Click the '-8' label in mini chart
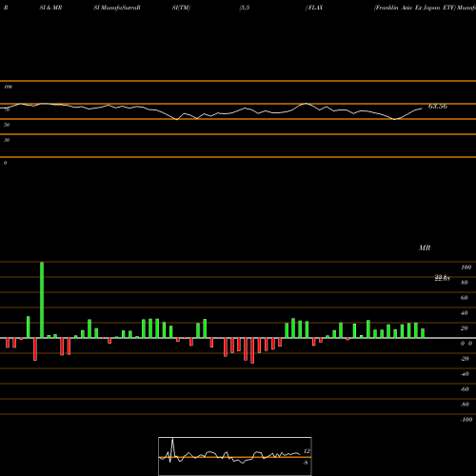This screenshot has height=476, width=476. (x=306, y=463)
